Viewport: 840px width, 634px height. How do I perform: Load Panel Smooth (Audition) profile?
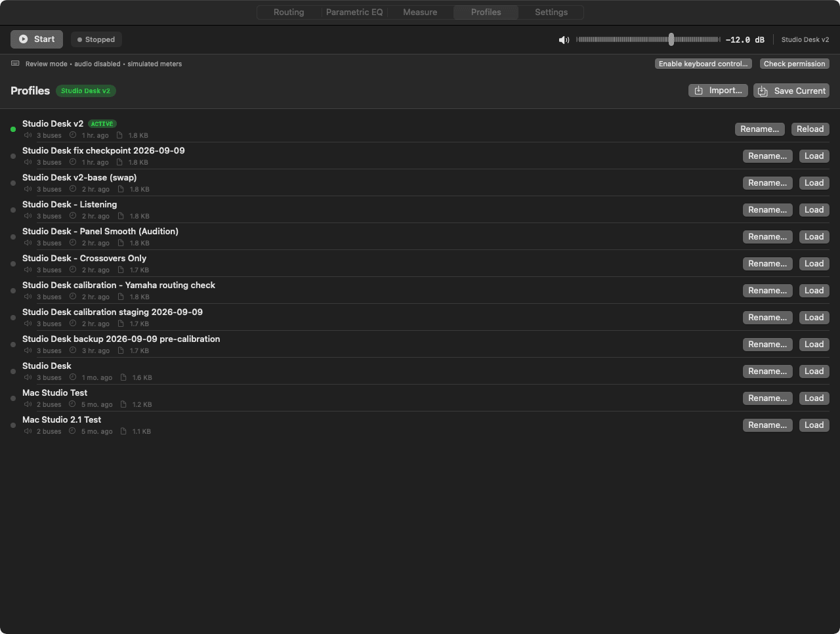click(814, 237)
